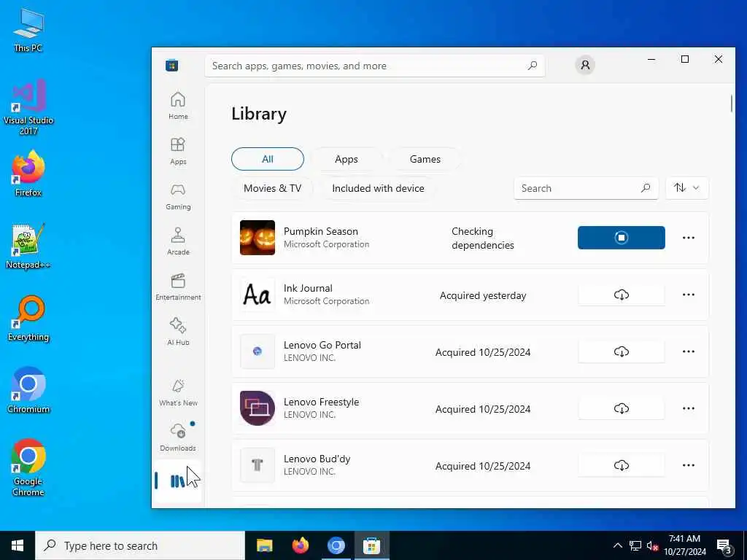
Task: Select the All filter
Action: 267,159
